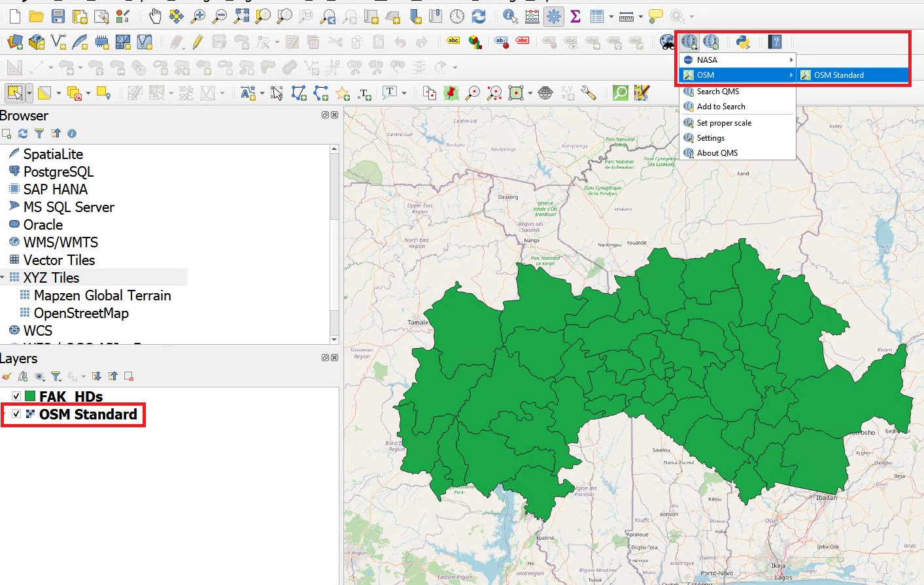This screenshot has height=585, width=924.
Task: Click the Zoom Full extent icon
Action: 241,16
